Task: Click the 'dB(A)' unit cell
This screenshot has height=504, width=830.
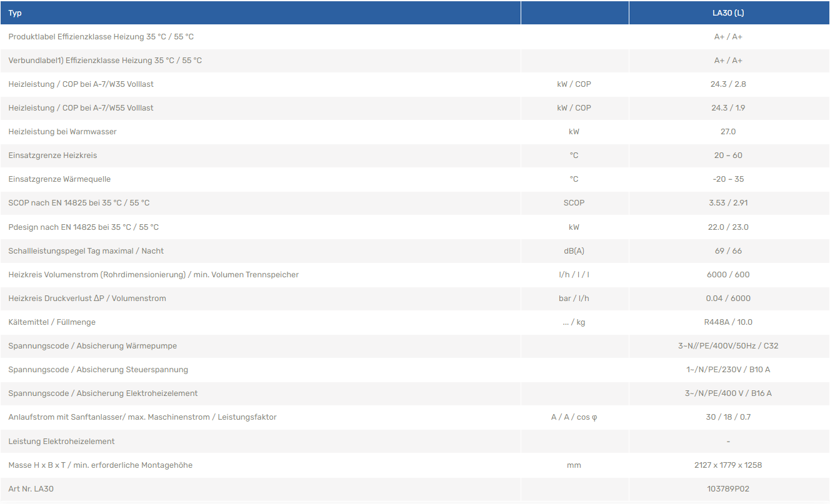Action: pos(574,251)
